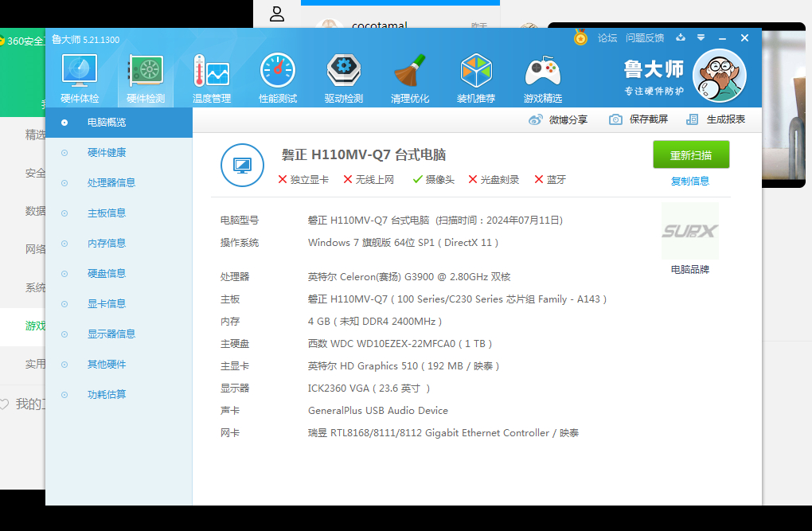Image resolution: width=812 pixels, height=531 pixels.
Task: Close the 鲁大师 window
Action: (744, 38)
